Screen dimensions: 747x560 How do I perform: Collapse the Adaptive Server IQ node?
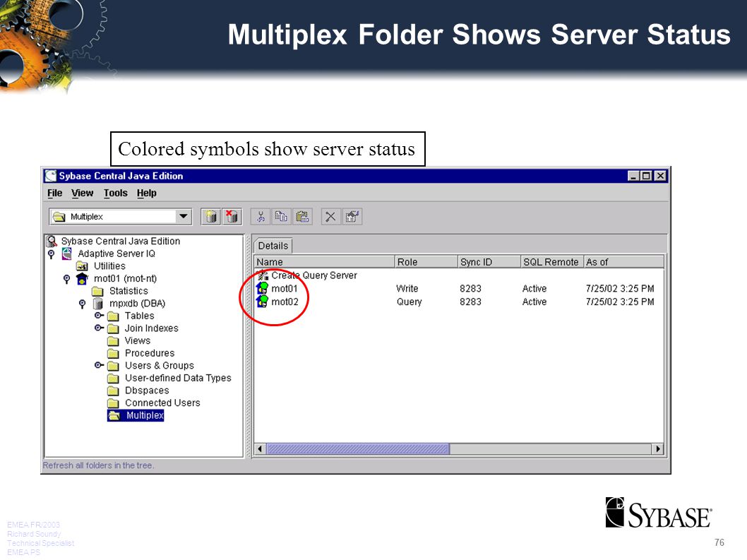[52, 254]
